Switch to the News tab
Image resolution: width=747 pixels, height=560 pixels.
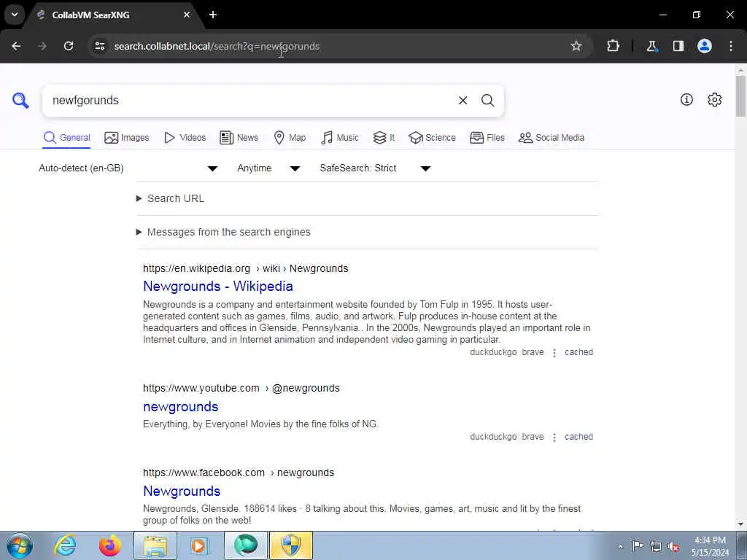(x=239, y=138)
